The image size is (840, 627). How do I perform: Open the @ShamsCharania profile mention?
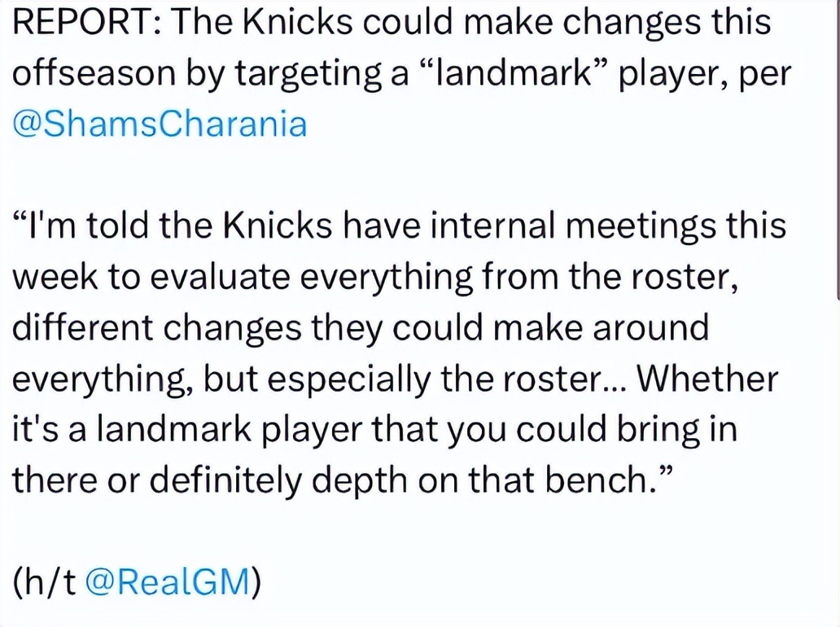pyautogui.click(x=160, y=124)
